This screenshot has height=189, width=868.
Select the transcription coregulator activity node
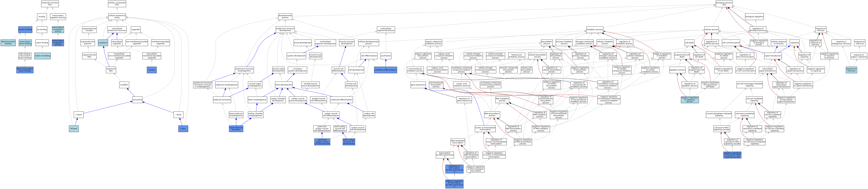click(58, 30)
